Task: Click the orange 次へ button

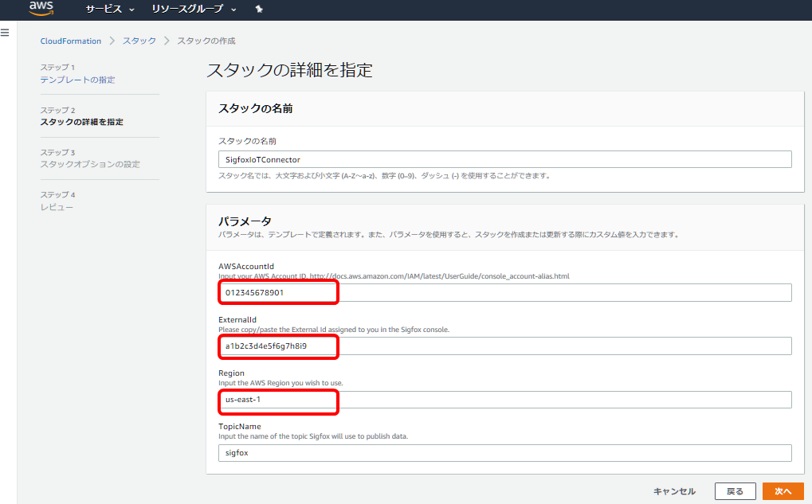Action: coord(783,491)
